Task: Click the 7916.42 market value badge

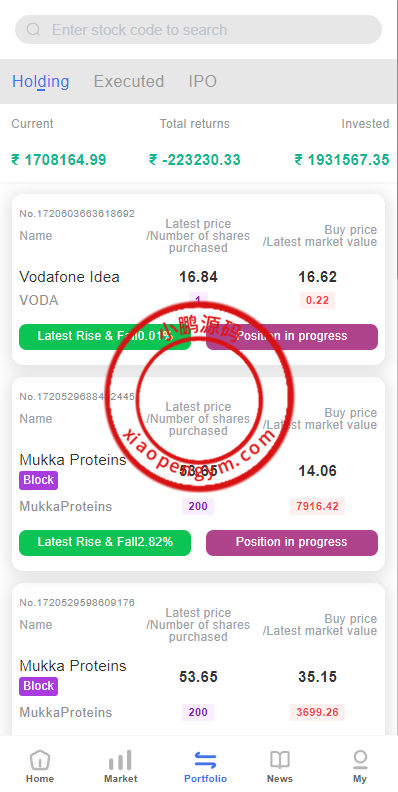Action: pos(317,506)
